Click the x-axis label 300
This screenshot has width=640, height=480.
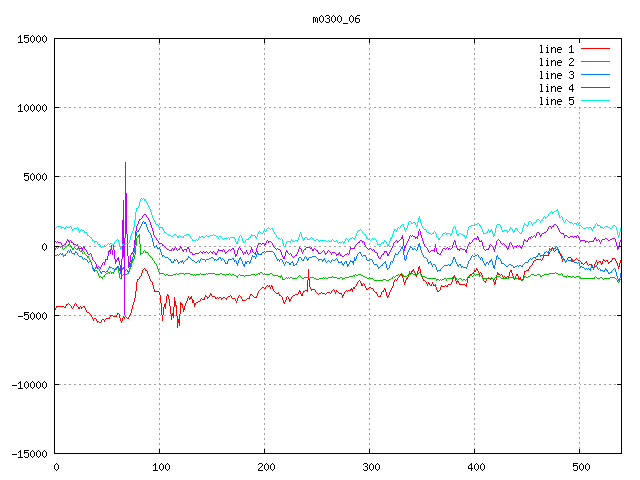(x=371, y=467)
